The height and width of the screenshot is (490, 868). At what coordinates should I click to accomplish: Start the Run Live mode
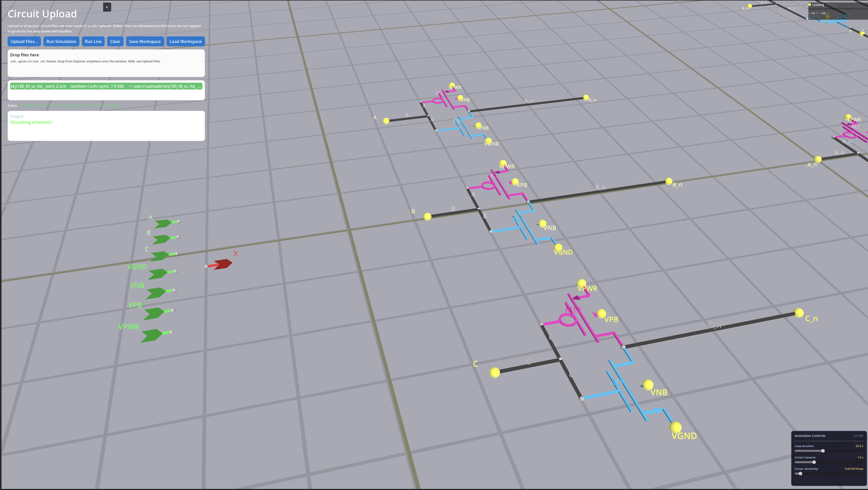[x=93, y=41]
